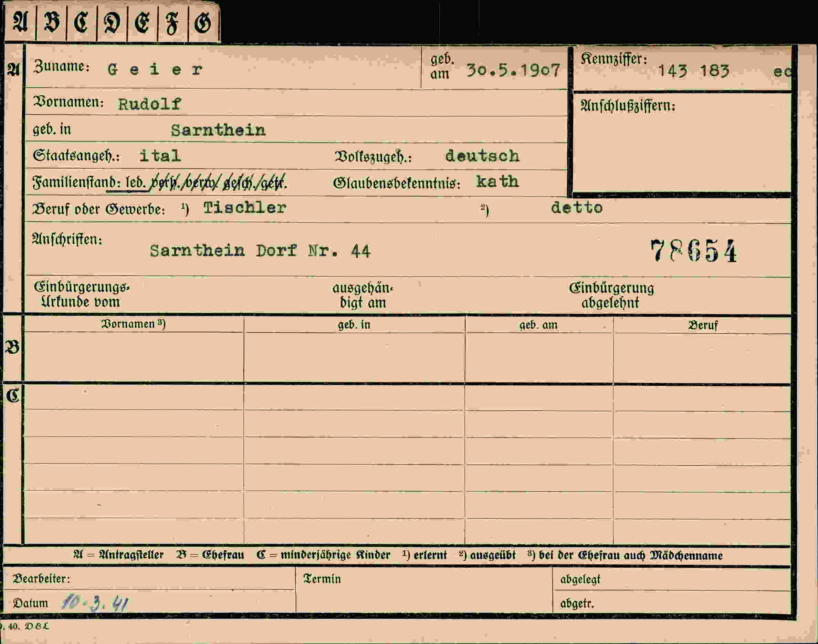Click 'ausgehändigt am' label

(x=362, y=295)
